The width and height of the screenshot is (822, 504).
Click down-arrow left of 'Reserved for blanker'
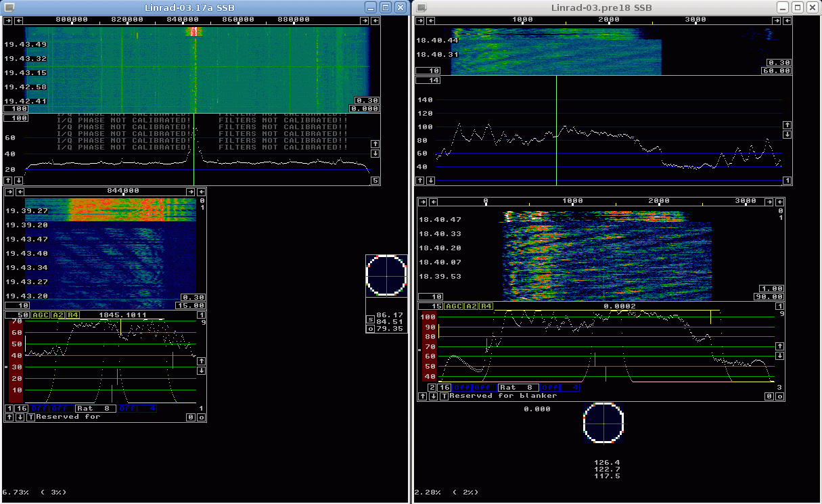coord(432,396)
